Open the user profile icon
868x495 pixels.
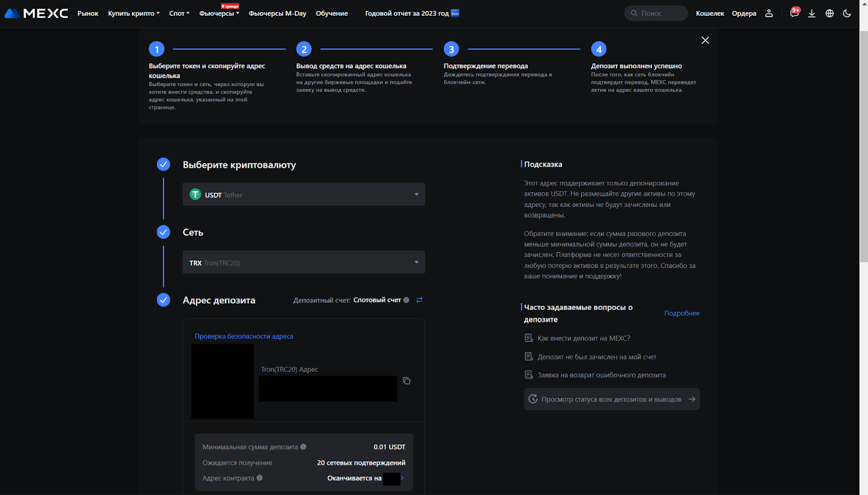[x=769, y=13]
